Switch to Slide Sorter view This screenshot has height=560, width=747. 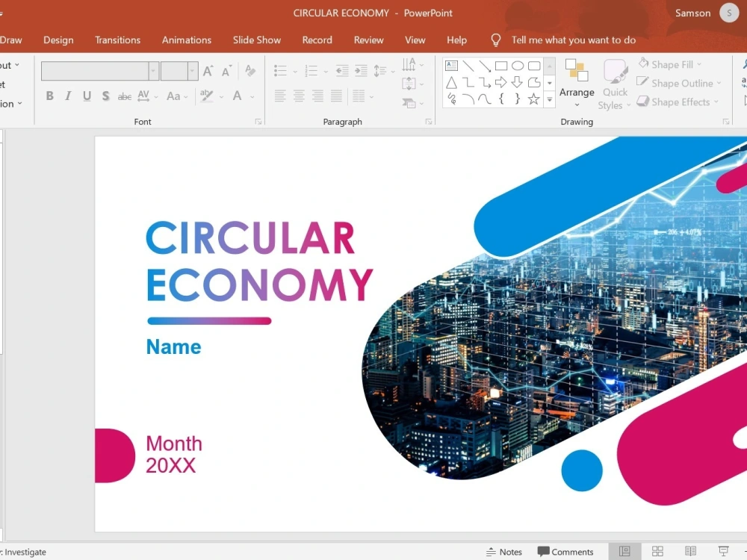pos(657,552)
